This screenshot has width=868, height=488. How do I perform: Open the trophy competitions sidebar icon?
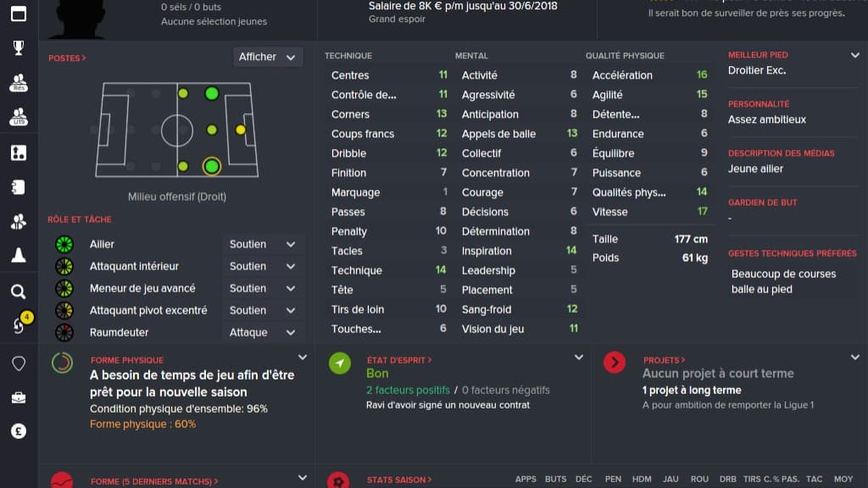point(19,48)
